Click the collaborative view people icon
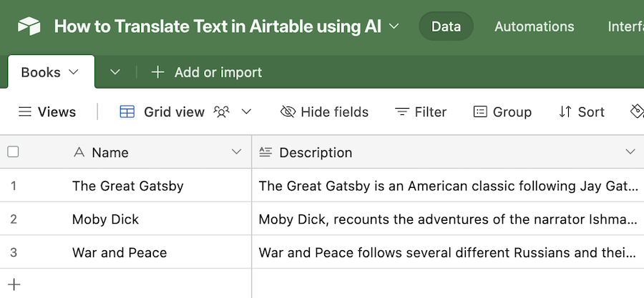 (x=221, y=112)
